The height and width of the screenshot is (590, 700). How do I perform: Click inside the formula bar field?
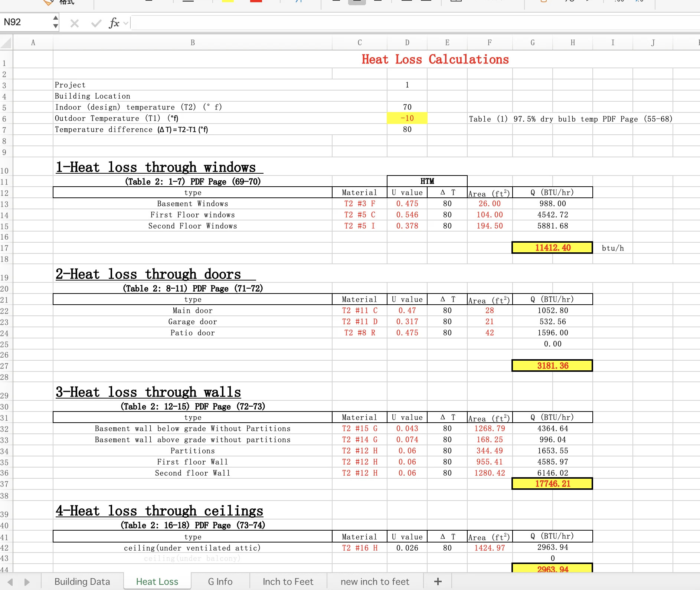click(415, 23)
